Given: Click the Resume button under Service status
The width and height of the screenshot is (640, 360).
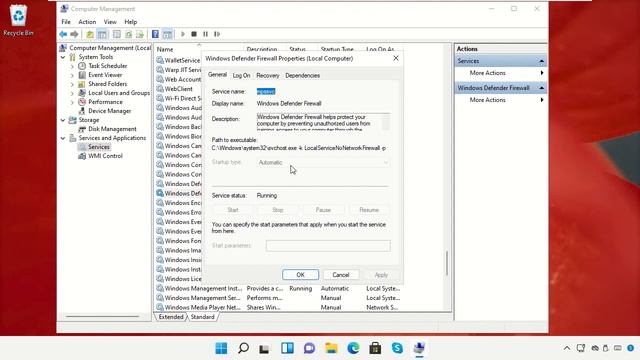Looking at the screenshot, I should coord(369,210).
